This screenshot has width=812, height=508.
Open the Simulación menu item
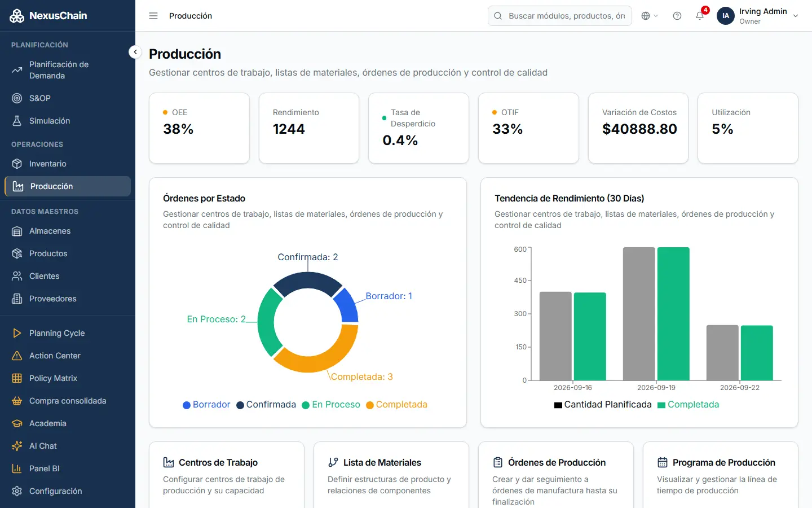[x=68, y=121]
